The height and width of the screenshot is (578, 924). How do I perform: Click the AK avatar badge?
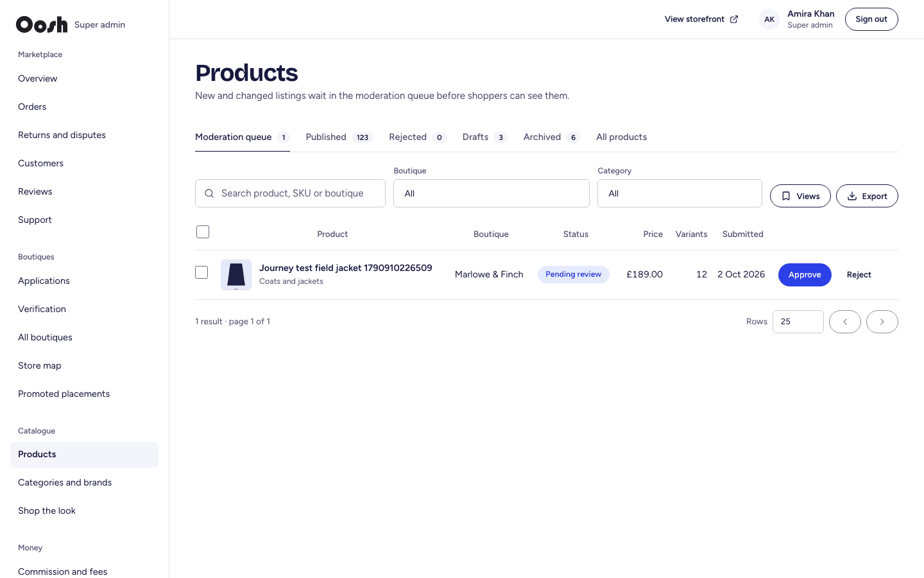point(769,19)
